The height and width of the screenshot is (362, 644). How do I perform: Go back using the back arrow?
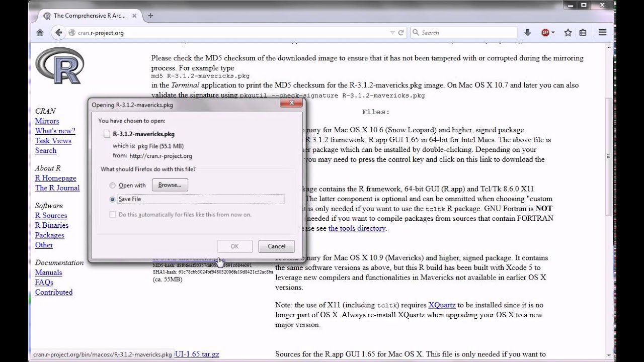[59, 33]
